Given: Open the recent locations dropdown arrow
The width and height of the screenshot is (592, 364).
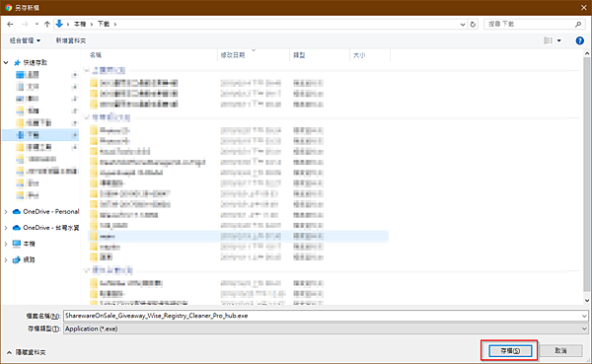Looking at the screenshot, I should pyautogui.click(x=37, y=24).
